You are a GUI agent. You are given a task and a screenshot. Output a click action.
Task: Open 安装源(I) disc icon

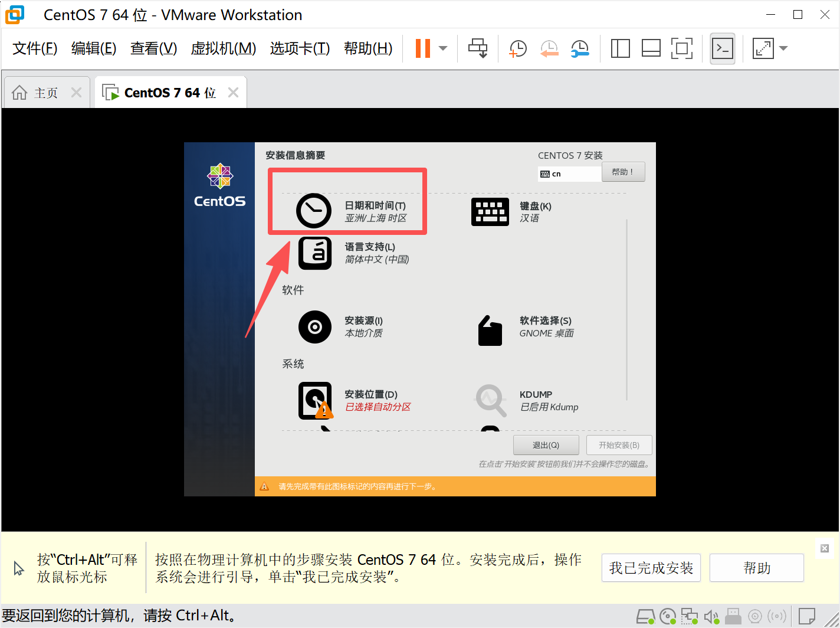[315, 327]
